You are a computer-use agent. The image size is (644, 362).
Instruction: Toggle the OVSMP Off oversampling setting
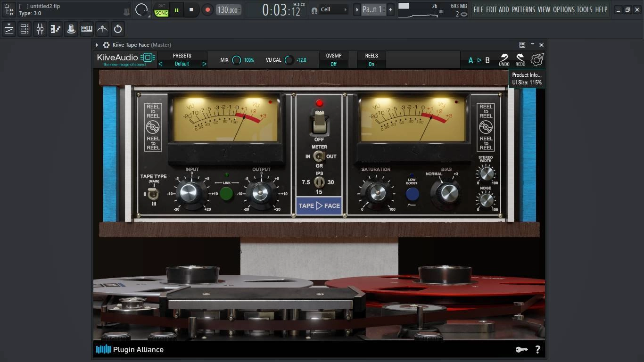coord(333,60)
